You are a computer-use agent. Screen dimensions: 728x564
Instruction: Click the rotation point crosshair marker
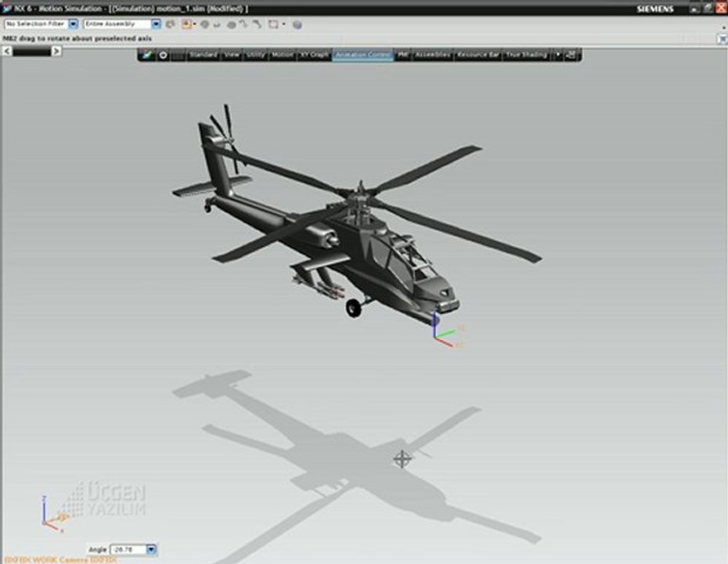pos(402,459)
